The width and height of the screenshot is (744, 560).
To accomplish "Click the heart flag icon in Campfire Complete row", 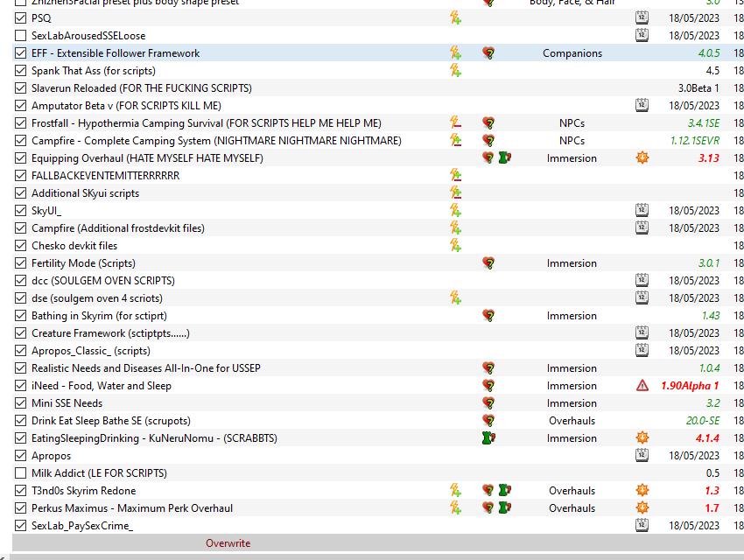I will pyautogui.click(x=488, y=141).
